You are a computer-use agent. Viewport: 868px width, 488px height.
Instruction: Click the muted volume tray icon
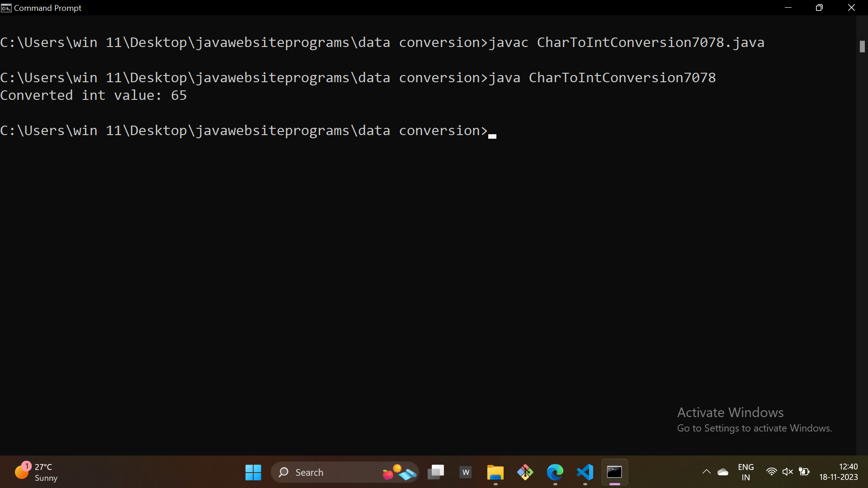click(787, 472)
